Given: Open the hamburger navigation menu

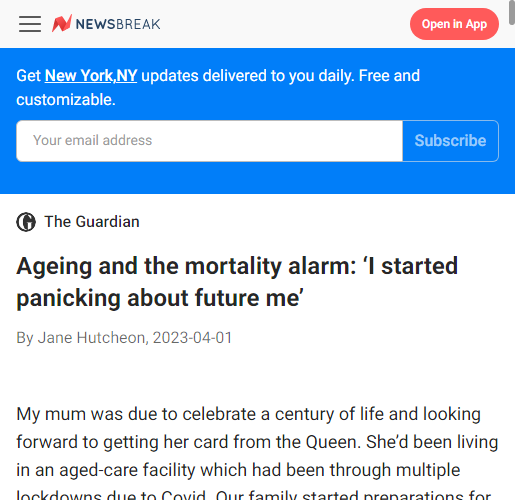Looking at the screenshot, I should pyautogui.click(x=30, y=24).
